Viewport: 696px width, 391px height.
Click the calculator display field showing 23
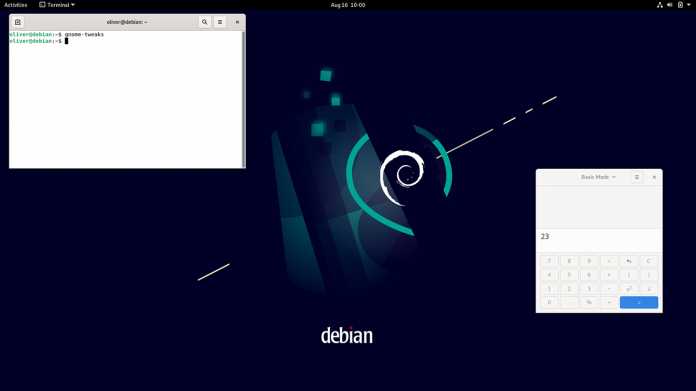coord(599,237)
